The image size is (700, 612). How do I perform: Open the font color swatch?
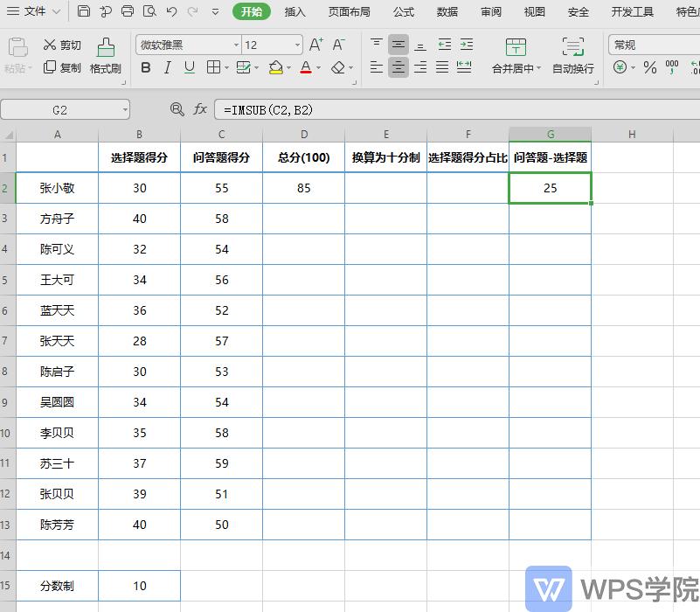(x=306, y=68)
